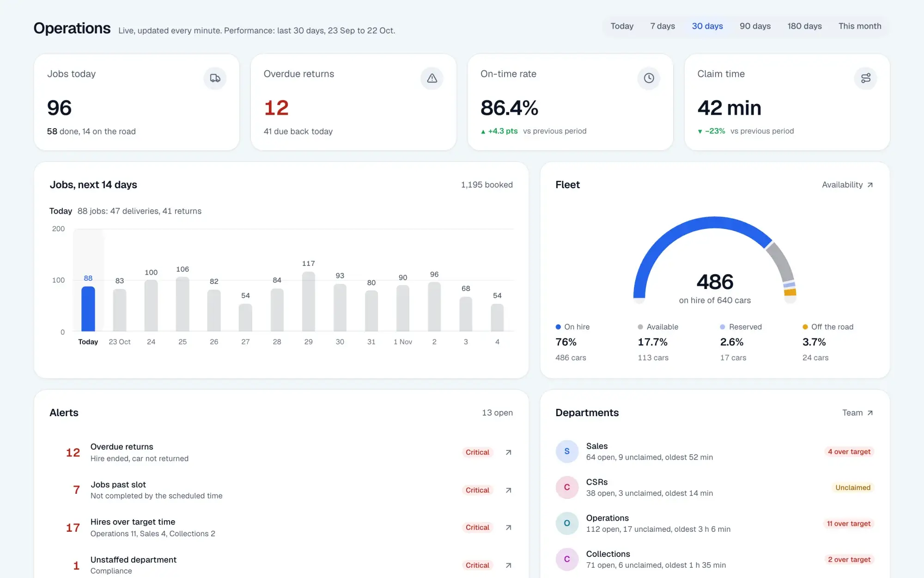Click the Reserved 2.6% fleet stat
This screenshot has width=924, height=578.
point(741,342)
